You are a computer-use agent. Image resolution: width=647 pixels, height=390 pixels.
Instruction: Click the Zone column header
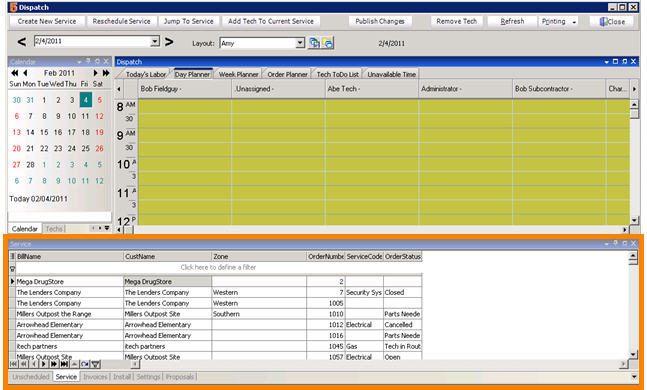click(x=259, y=256)
